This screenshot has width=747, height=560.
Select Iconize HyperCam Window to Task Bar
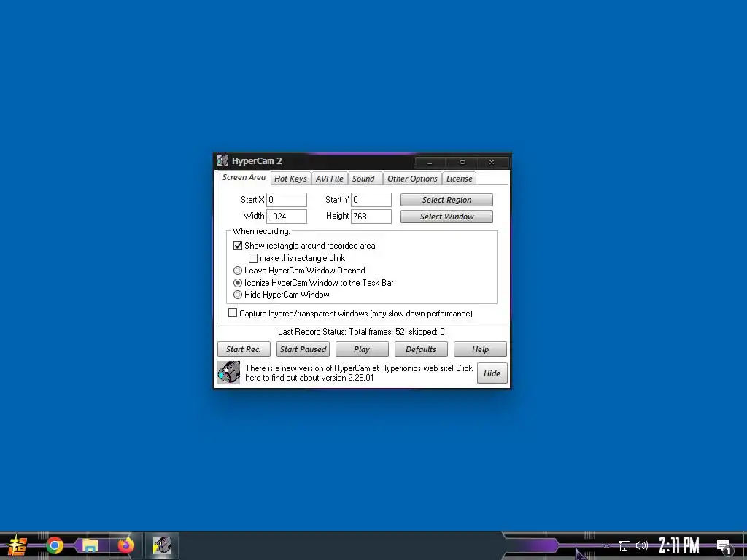pos(238,283)
